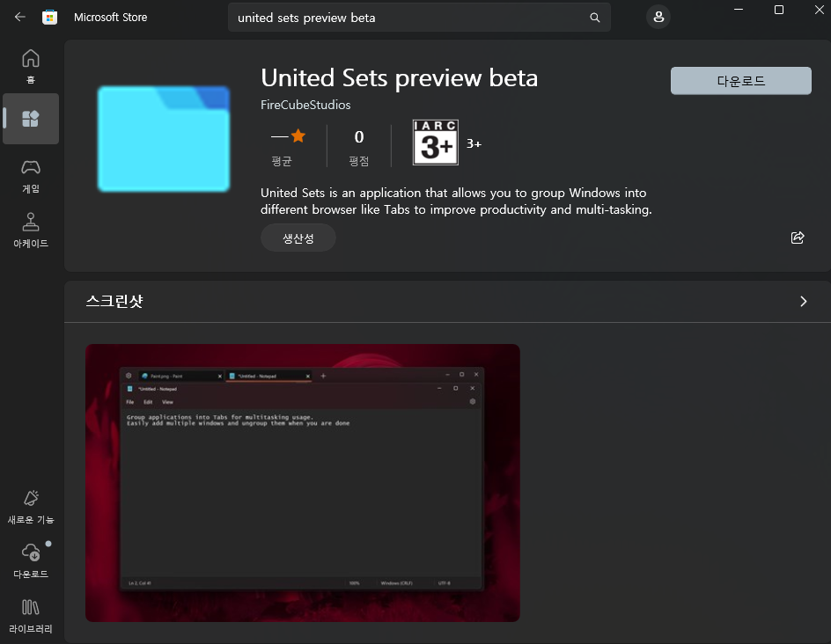This screenshot has height=644, width=831.
Task: Open the Arcade (아케이드) sidebar section
Action: tap(31, 231)
